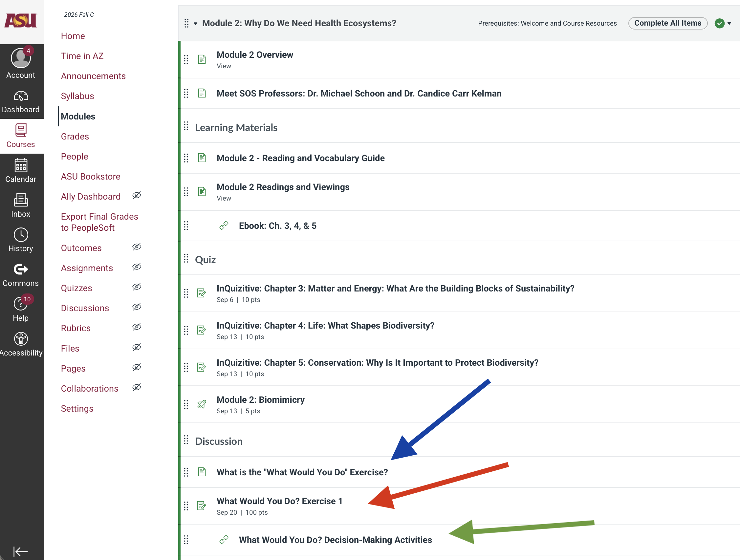The height and width of the screenshot is (560, 740).
Task: Click the hidden-eye icon next to Outcomes
Action: click(137, 247)
